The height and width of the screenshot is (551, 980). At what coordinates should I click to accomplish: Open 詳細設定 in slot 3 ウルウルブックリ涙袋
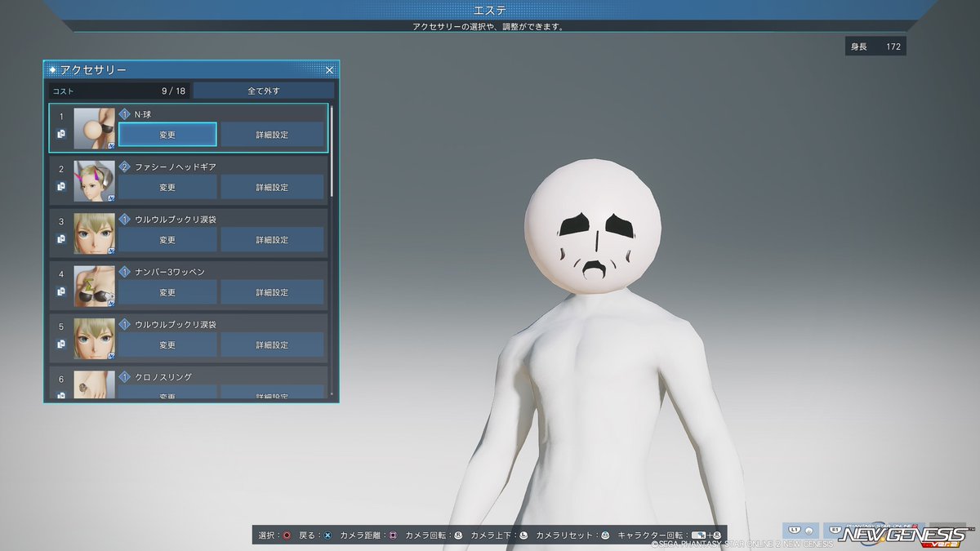click(x=272, y=240)
